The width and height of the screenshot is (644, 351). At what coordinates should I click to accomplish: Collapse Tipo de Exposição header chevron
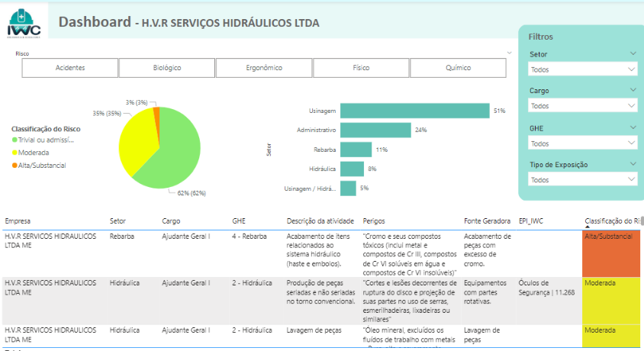(633, 164)
